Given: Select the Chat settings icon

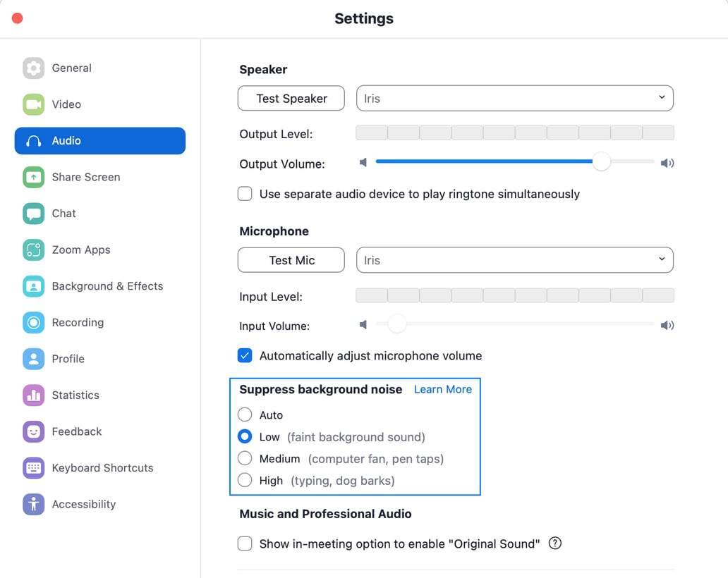Looking at the screenshot, I should [33, 214].
